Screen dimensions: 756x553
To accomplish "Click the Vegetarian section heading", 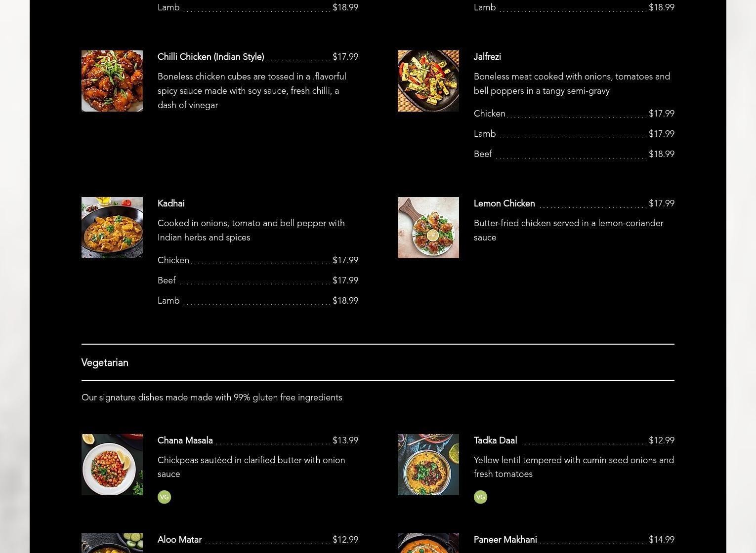I will coord(105,362).
